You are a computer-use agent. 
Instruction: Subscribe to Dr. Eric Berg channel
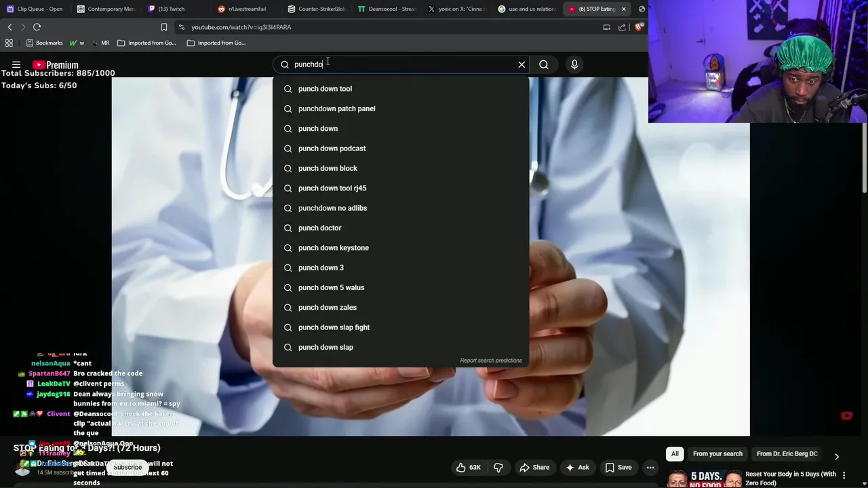(127, 467)
